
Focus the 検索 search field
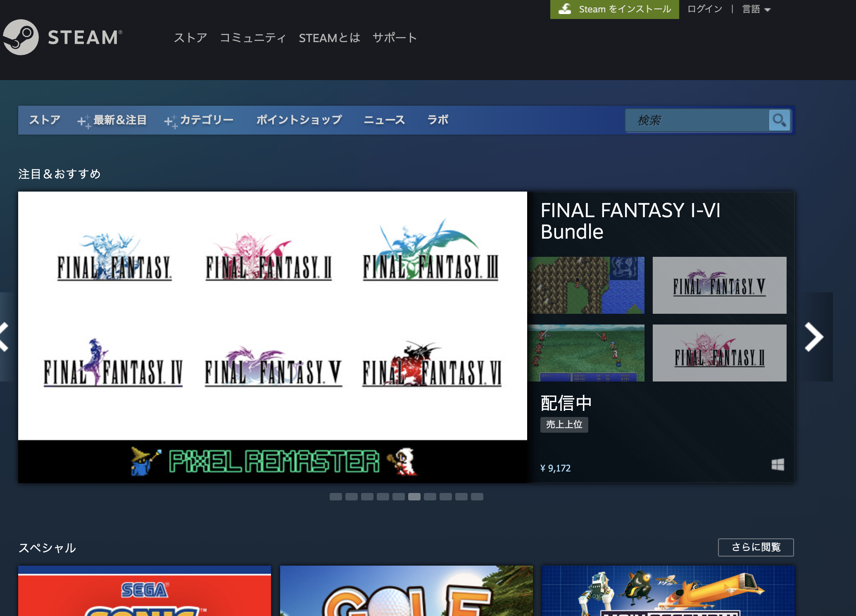click(x=697, y=120)
